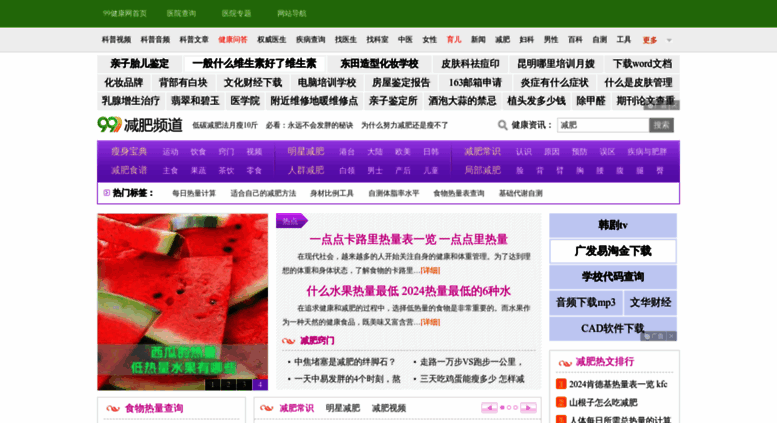Select slide 4 on watermelon banner
Image resolution: width=777 pixels, height=423 pixels.
[260, 384]
